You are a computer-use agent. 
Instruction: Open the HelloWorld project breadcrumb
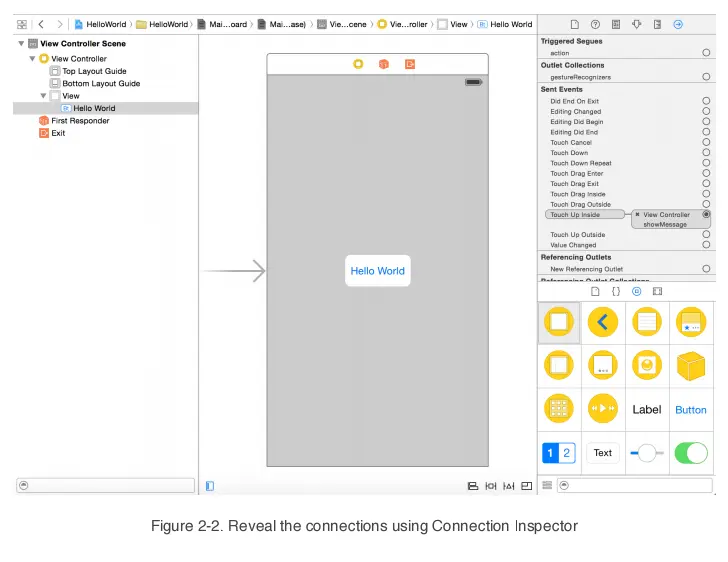100,24
